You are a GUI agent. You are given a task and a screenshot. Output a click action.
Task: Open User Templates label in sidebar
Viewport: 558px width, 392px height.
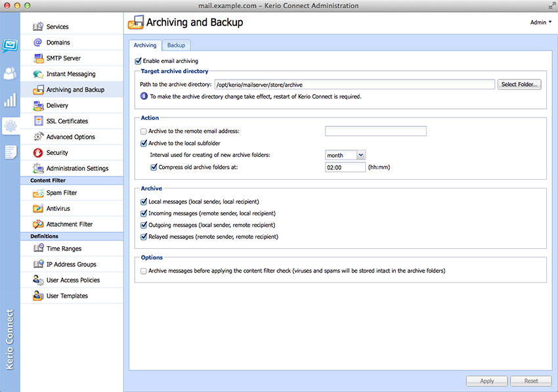67,296
